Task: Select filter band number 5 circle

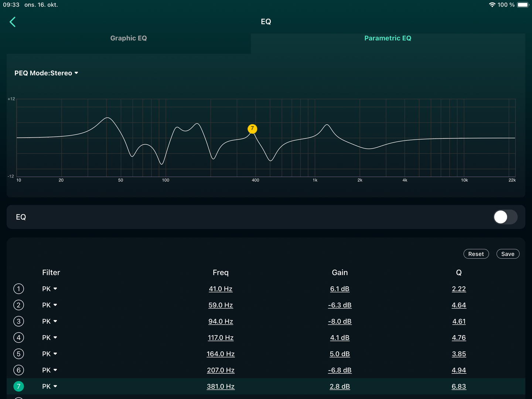Action: [x=18, y=354]
